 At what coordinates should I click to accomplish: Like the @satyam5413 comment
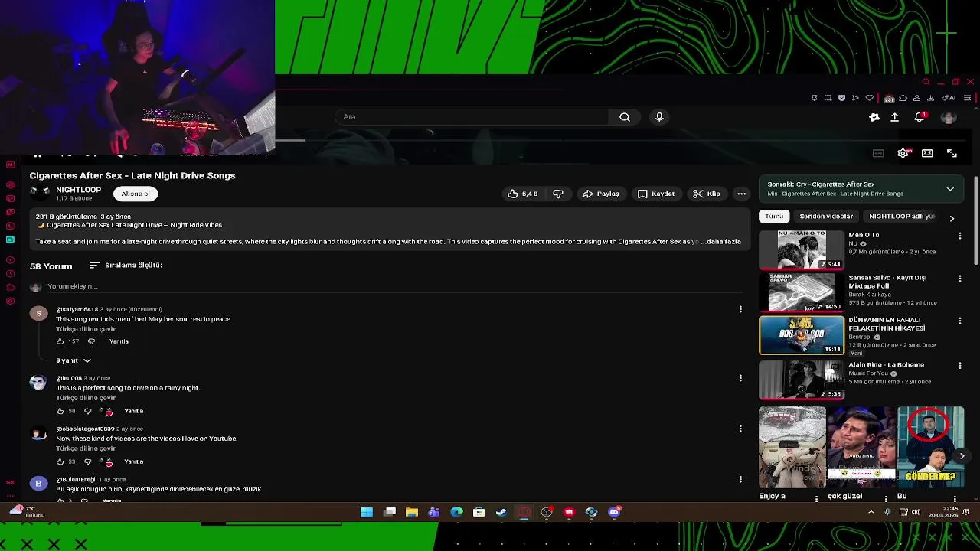[x=60, y=341]
